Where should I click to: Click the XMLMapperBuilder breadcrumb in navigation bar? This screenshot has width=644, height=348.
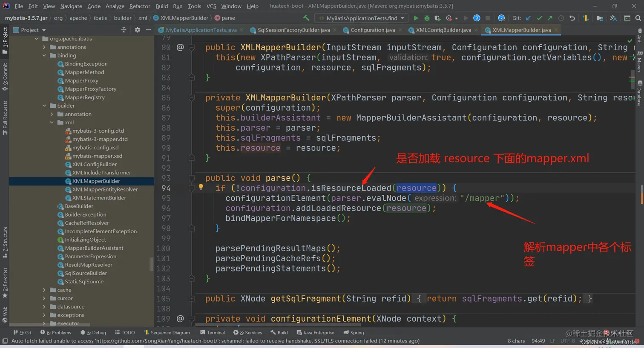[181, 18]
